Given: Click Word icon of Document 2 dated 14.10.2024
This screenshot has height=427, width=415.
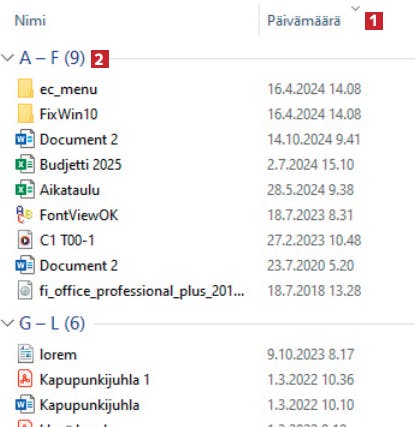Looking at the screenshot, I should (x=25, y=139).
